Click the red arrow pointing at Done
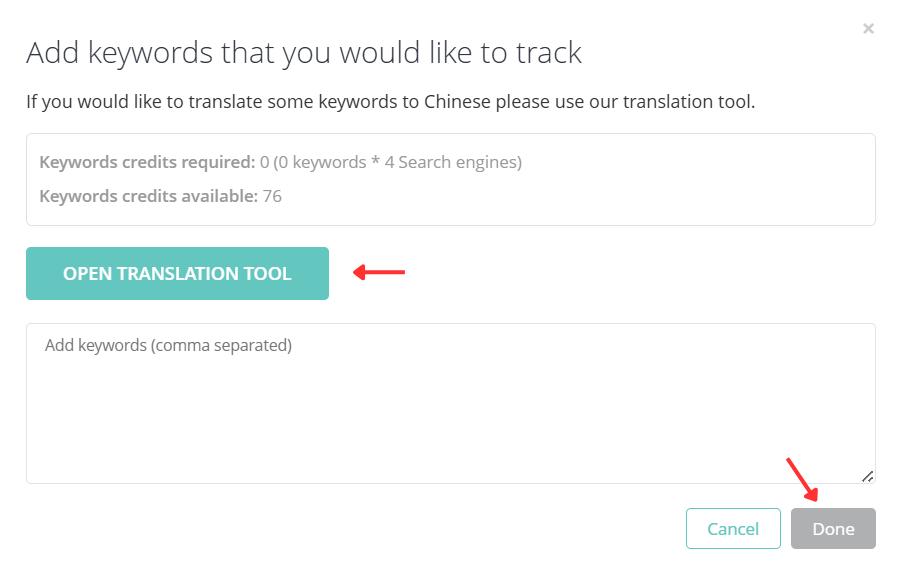 pos(803,480)
